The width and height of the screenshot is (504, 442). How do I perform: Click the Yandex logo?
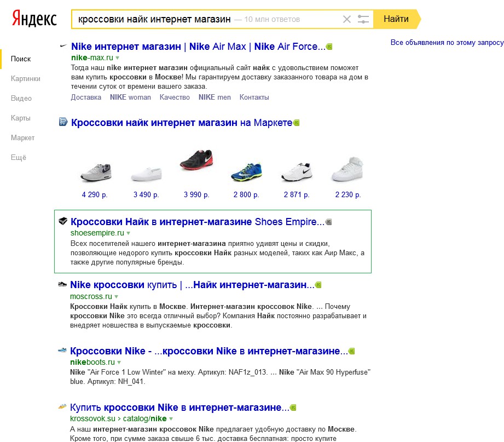(x=34, y=19)
